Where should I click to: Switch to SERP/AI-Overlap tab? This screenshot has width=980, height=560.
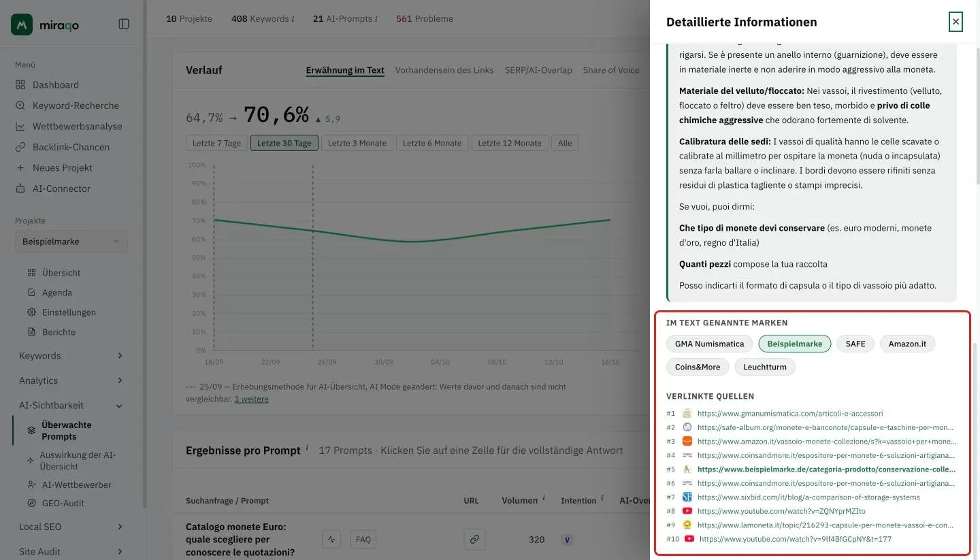coord(538,70)
